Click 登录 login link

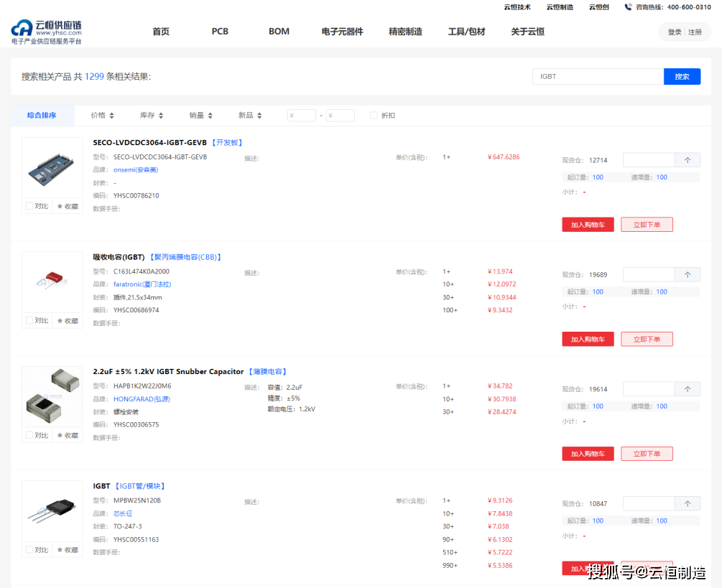point(675,32)
